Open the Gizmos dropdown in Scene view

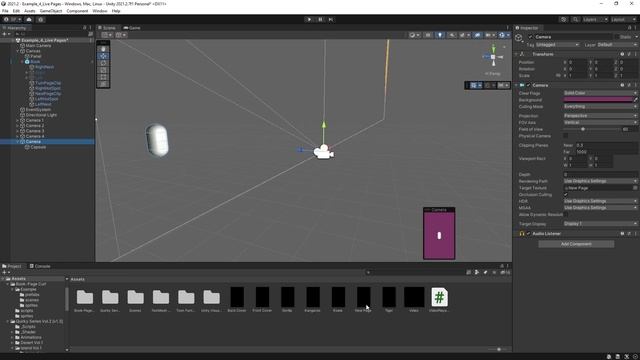tap(504, 35)
